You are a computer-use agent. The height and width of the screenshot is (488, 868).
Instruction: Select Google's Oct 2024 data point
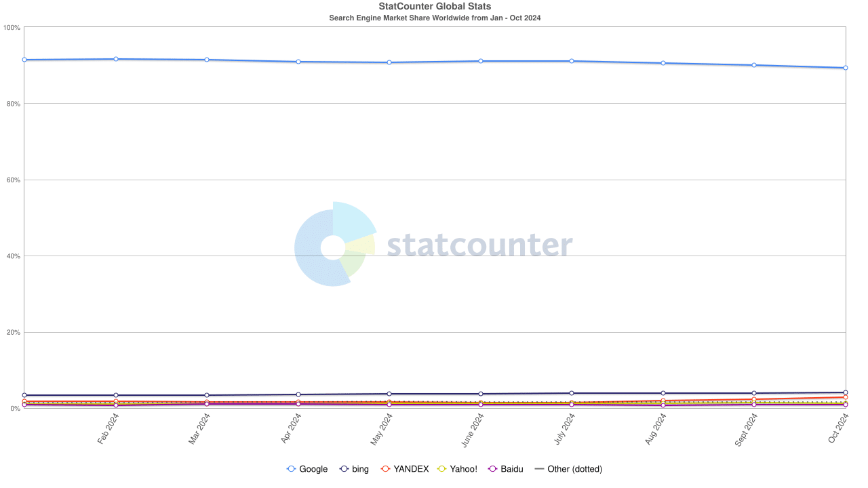point(845,68)
